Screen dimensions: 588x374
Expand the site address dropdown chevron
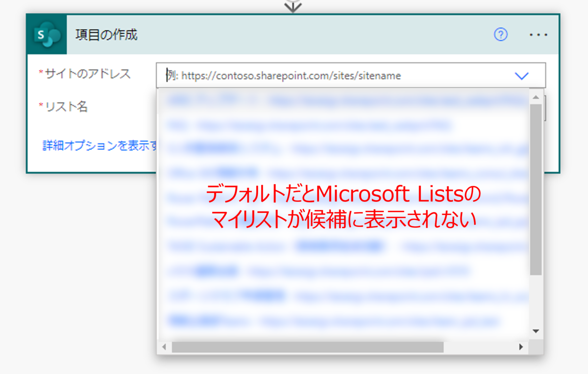(x=522, y=76)
